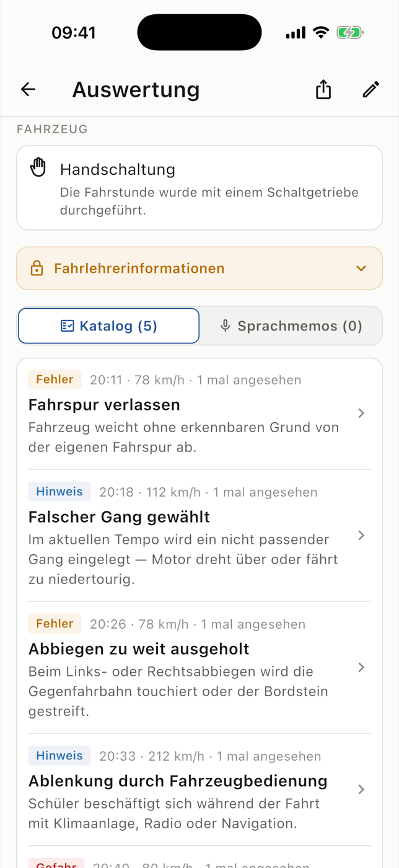Image resolution: width=399 pixels, height=868 pixels.
Task: Tap the back arrow icon
Action: [28, 89]
